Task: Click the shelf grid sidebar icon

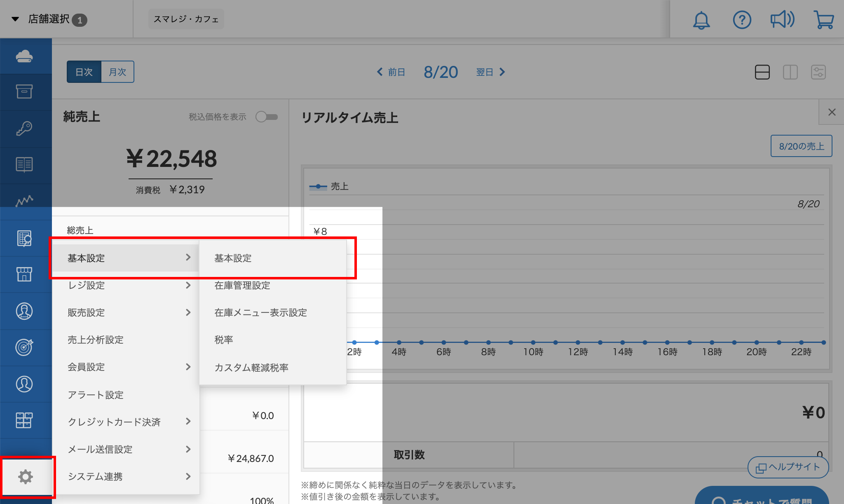Action: coord(24,420)
